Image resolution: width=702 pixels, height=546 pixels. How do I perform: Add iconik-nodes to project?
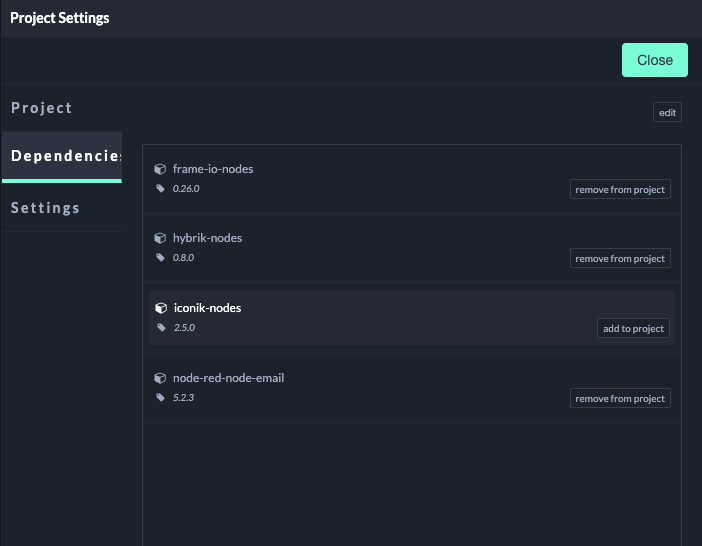(633, 328)
